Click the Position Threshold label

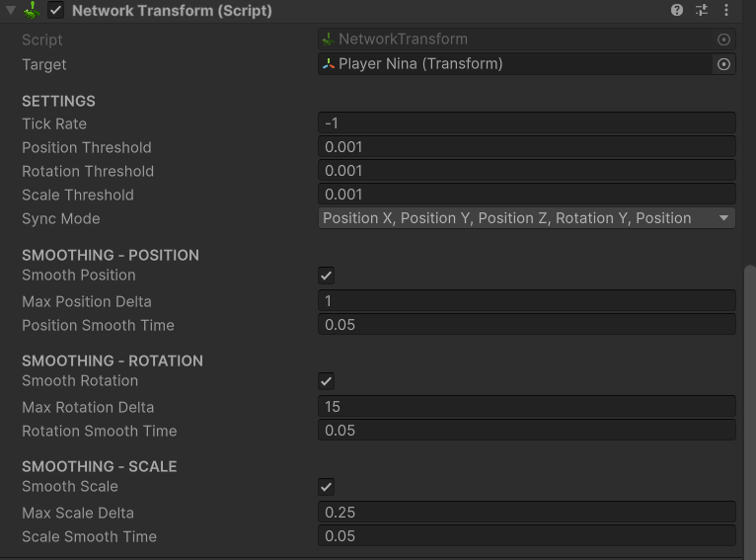coord(86,147)
